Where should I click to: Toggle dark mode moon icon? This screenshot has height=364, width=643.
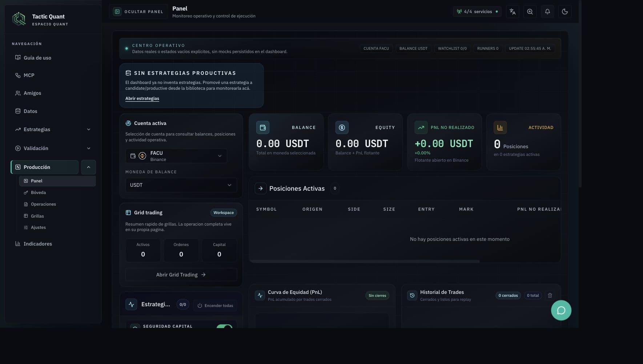tap(565, 12)
